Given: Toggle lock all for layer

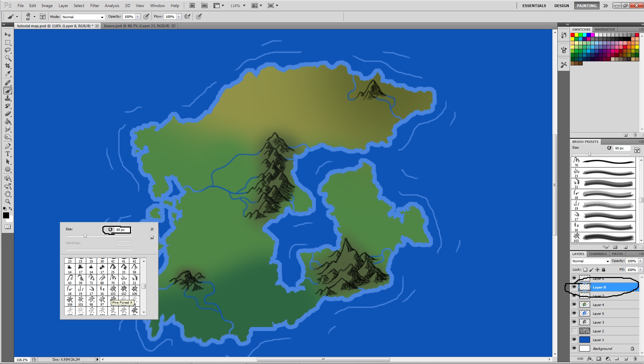Looking at the screenshot, I should click(x=604, y=270).
